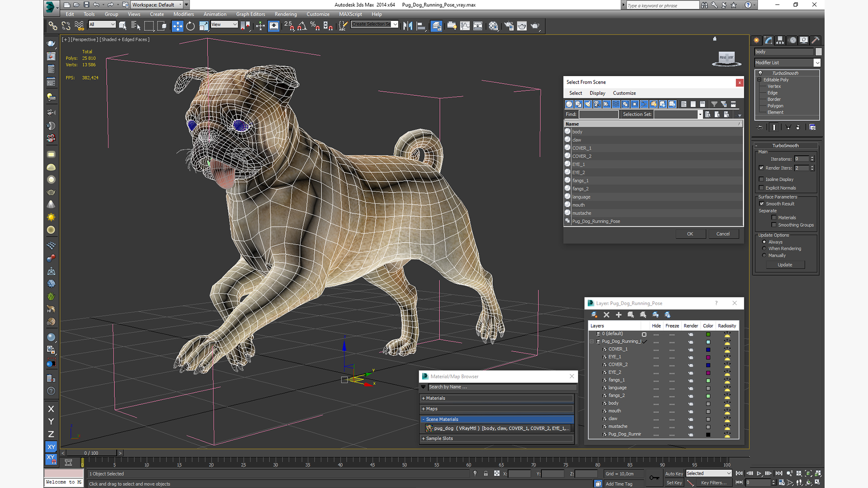Open the Graph Editors menu
This screenshot has width=868, height=488.
click(250, 14)
